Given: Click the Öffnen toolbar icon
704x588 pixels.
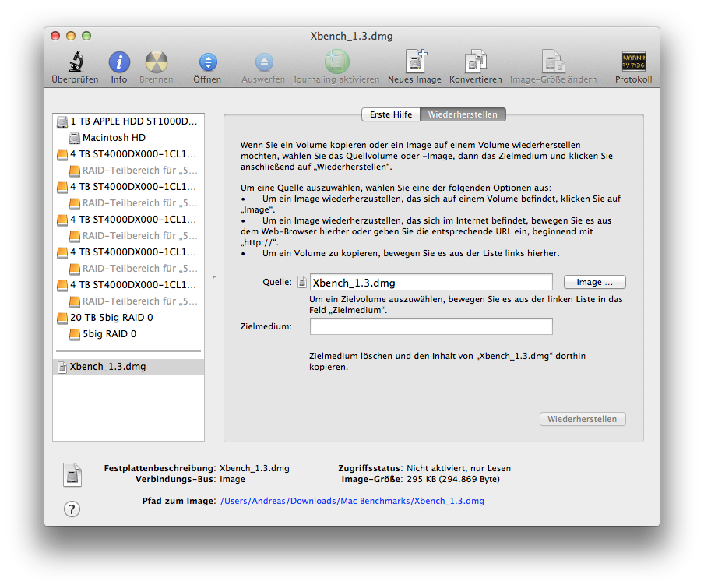Looking at the screenshot, I should point(208,62).
